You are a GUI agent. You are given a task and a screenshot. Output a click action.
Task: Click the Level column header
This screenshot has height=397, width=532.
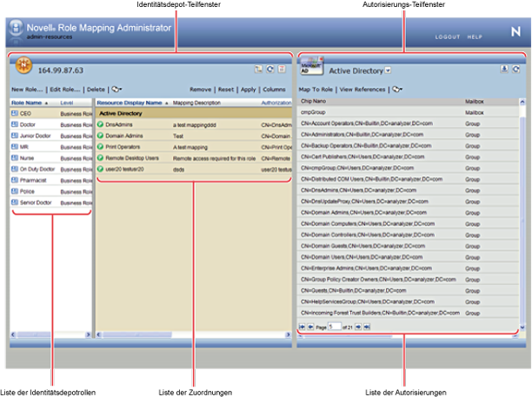point(67,103)
